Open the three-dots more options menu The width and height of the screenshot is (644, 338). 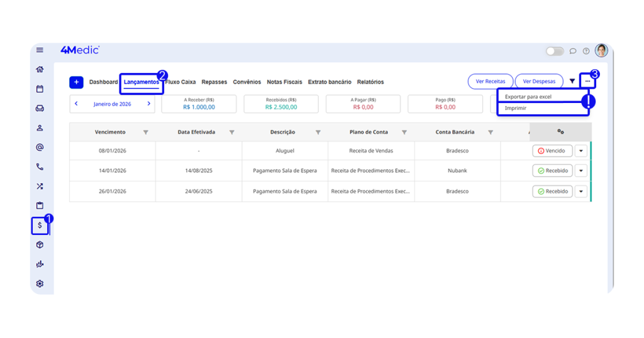coord(587,82)
